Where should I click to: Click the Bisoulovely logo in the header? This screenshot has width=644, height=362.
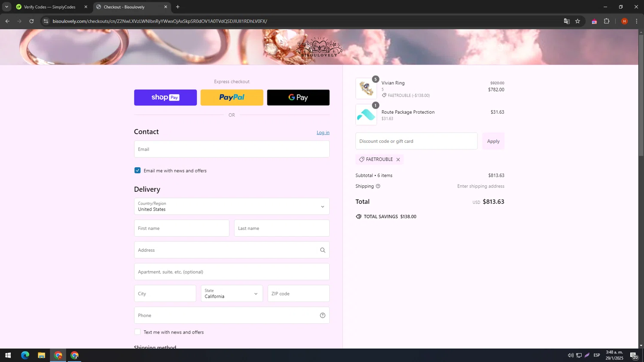click(319, 47)
